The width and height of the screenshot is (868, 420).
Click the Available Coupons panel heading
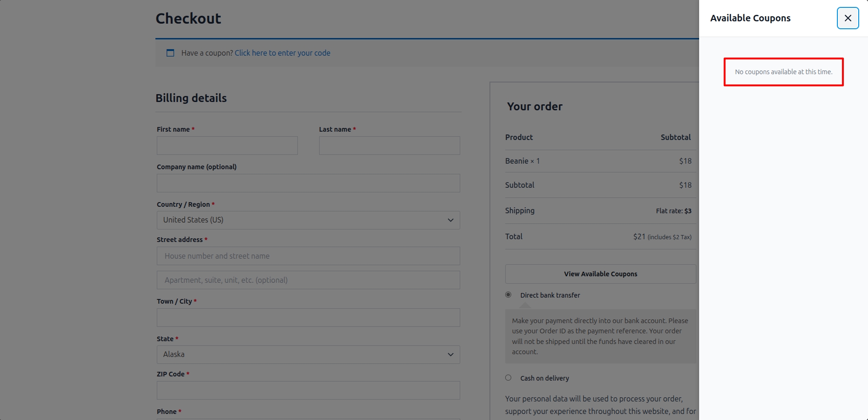coord(750,18)
